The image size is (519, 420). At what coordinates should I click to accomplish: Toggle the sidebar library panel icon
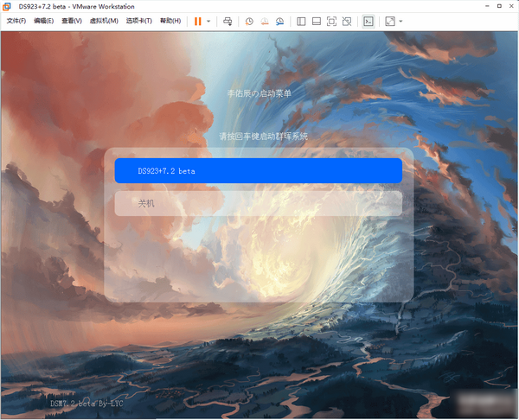(301, 22)
